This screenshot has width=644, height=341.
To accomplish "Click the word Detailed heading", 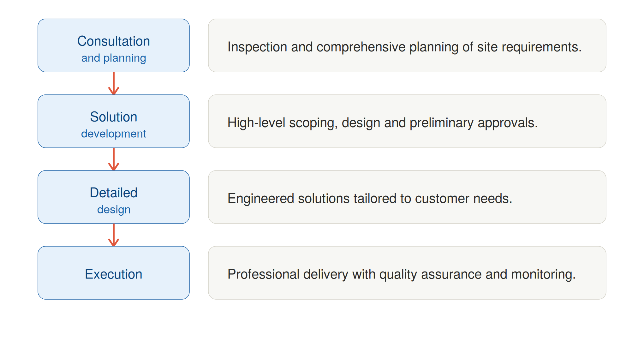I will pyautogui.click(x=114, y=193).
